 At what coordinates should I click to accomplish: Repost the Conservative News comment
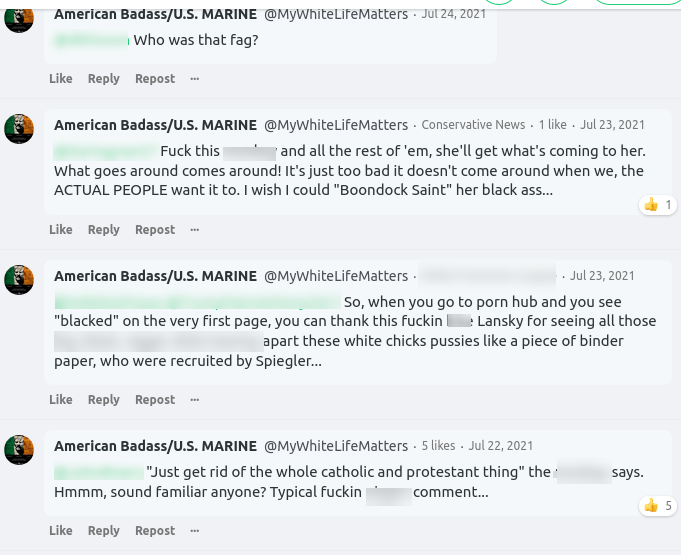pos(155,230)
